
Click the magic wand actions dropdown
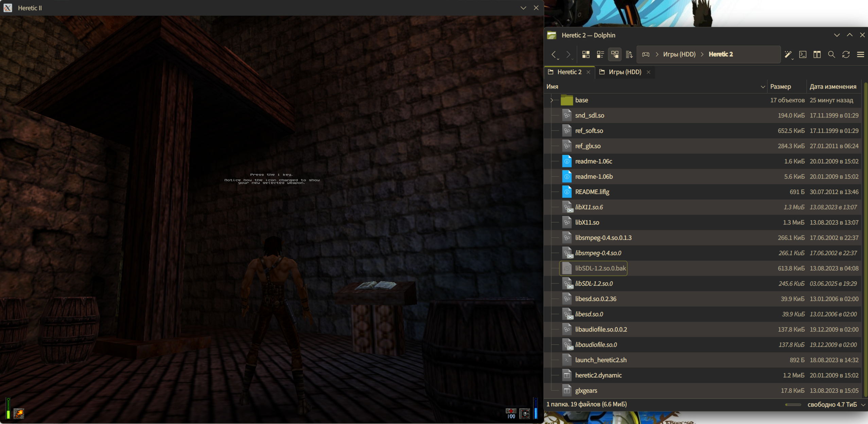(788, 55)
